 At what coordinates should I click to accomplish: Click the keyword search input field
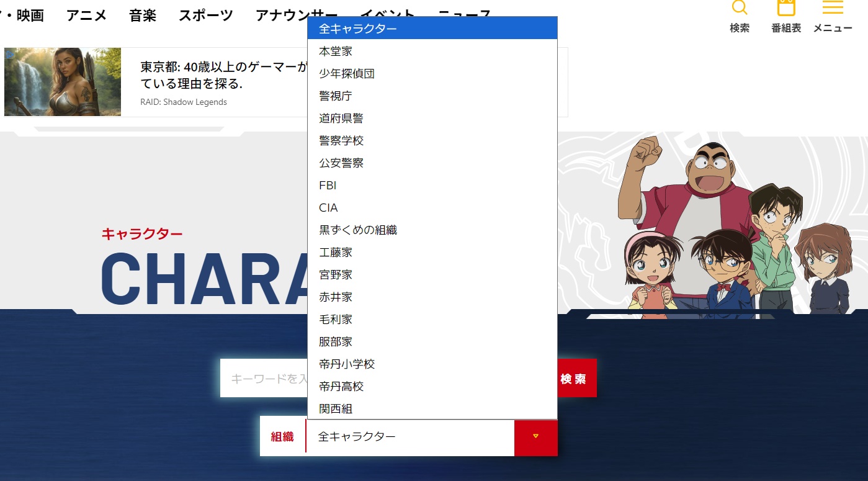pos(264,379)
